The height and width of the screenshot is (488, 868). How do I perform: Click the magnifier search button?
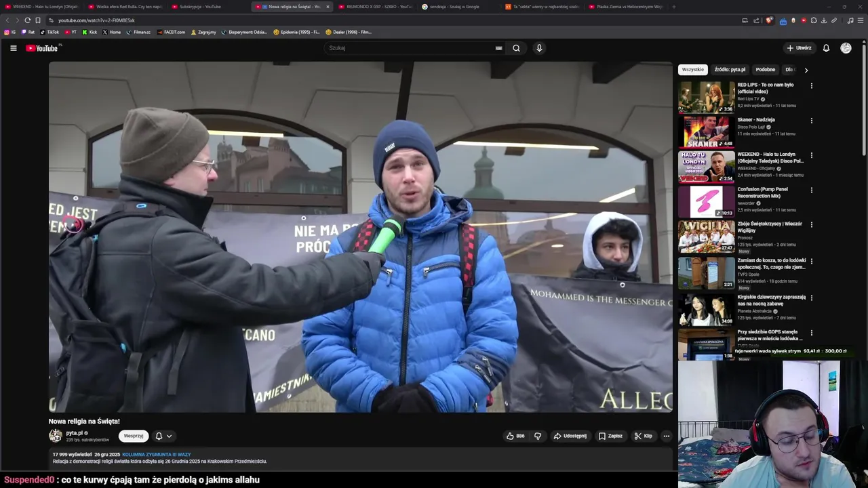click(516, 48)
